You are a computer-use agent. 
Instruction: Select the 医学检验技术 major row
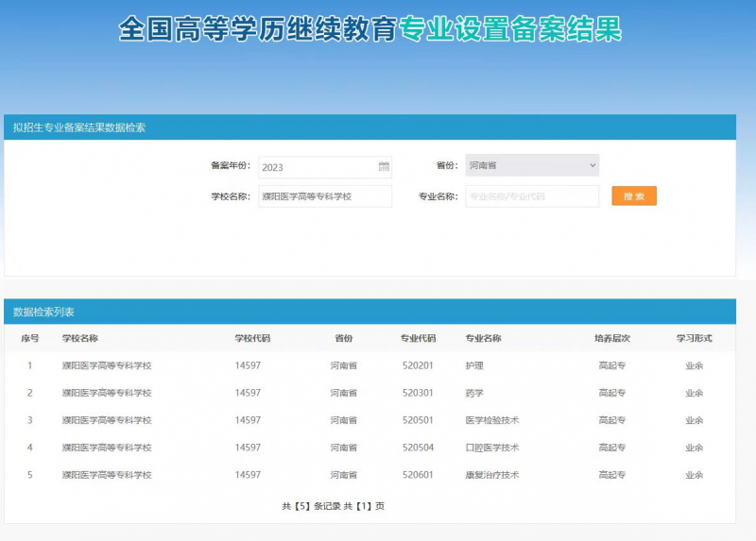click(x=491, y=420)
